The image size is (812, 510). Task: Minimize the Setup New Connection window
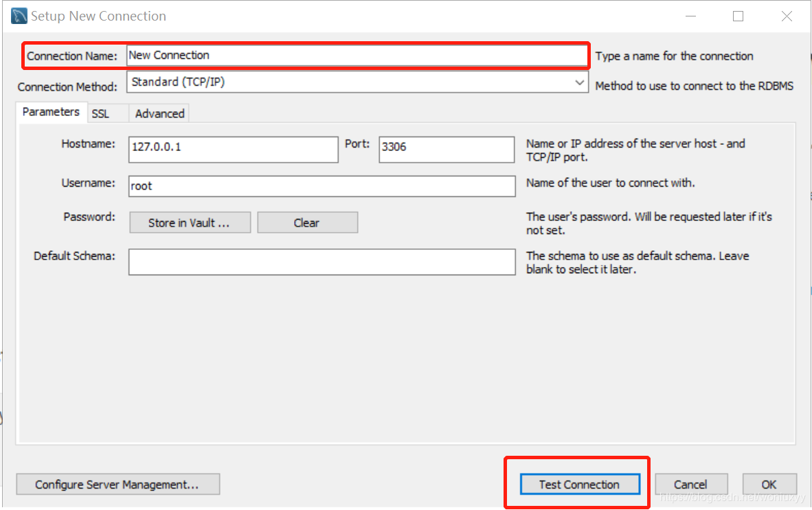[690, 16]
